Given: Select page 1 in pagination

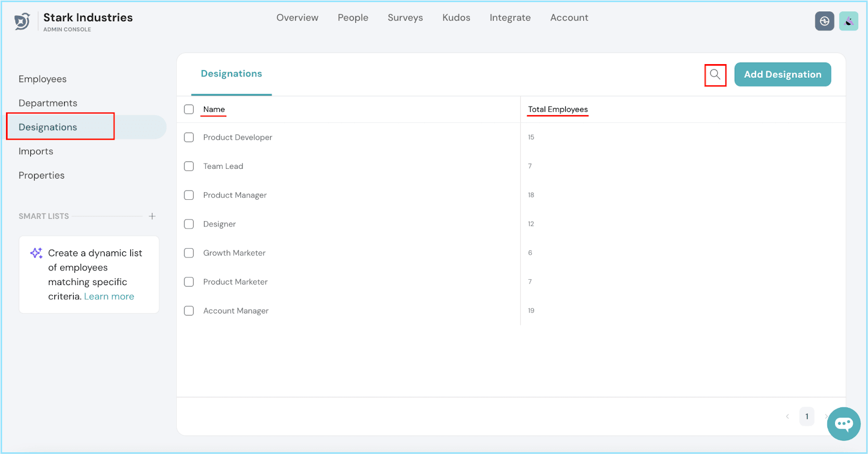Looking at the screenshot, I should tap(807, 417).
